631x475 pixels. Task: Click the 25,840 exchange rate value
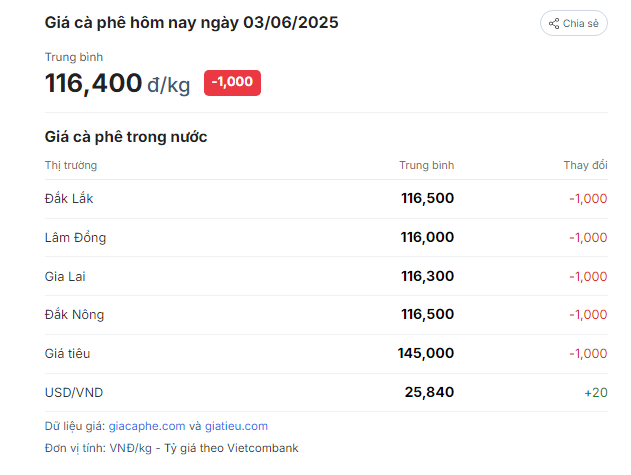click(x=429, y=392)
